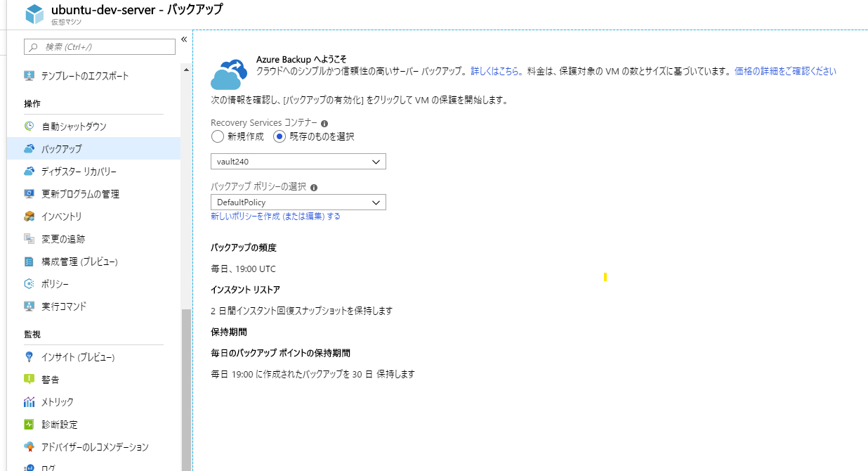Collapse the left navigation pane
Screen dimensions: 868x471
pos(183,39)
